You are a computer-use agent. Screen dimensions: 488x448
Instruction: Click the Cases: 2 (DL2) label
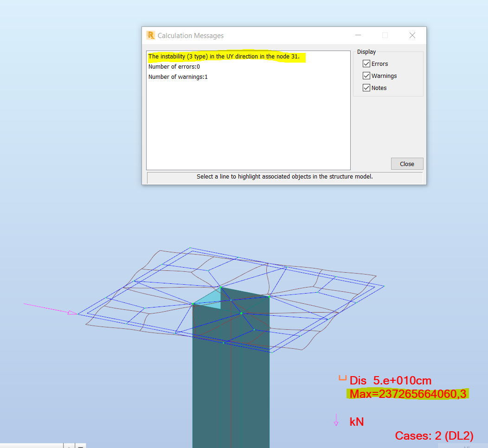click(434, 436)
